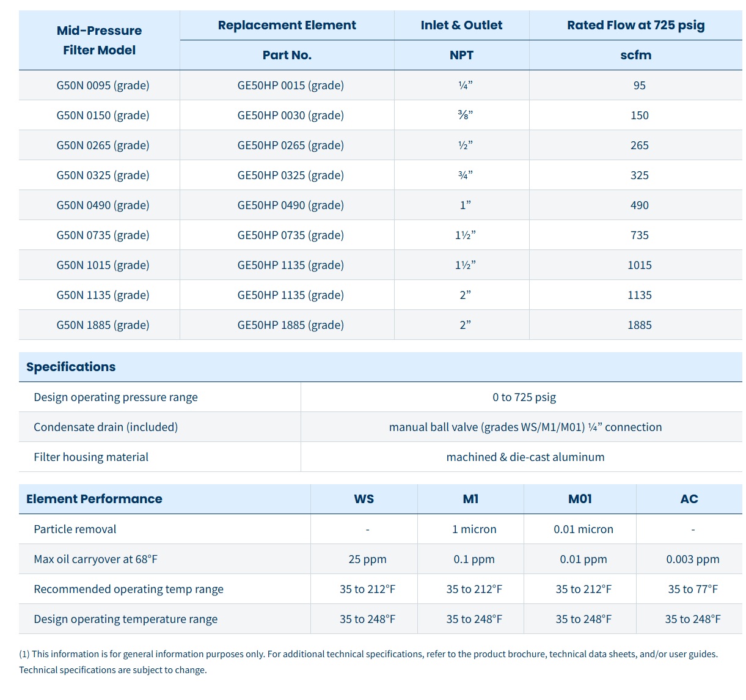
Task: Select the 35 to 77°F temperature cell
Action: [x=692, y=589]
